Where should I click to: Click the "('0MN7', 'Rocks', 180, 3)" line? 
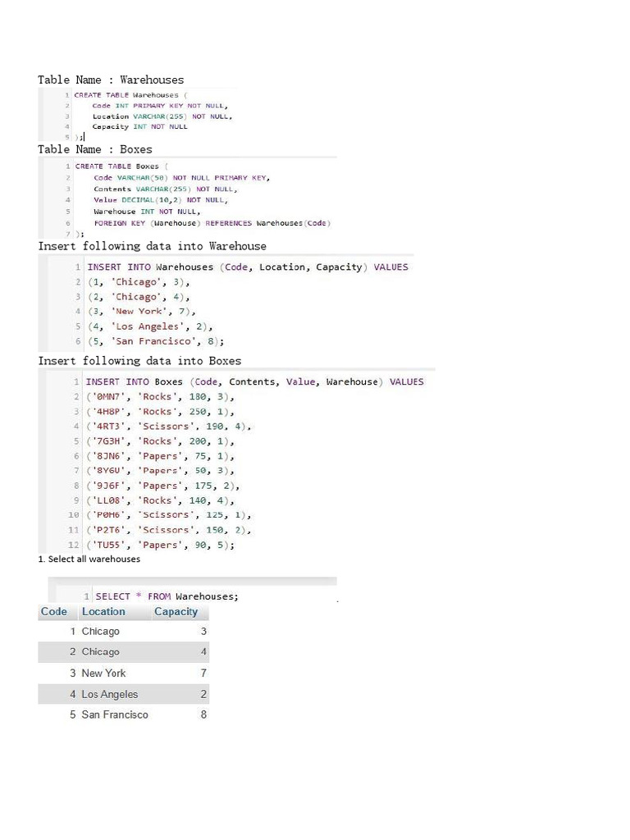coord(160,396)
